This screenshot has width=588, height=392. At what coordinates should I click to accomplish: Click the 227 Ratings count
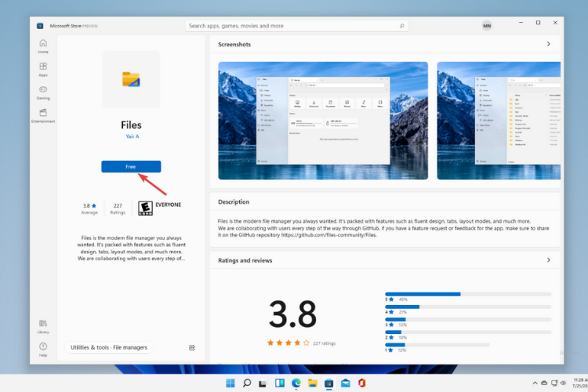[x=118, y=209]
